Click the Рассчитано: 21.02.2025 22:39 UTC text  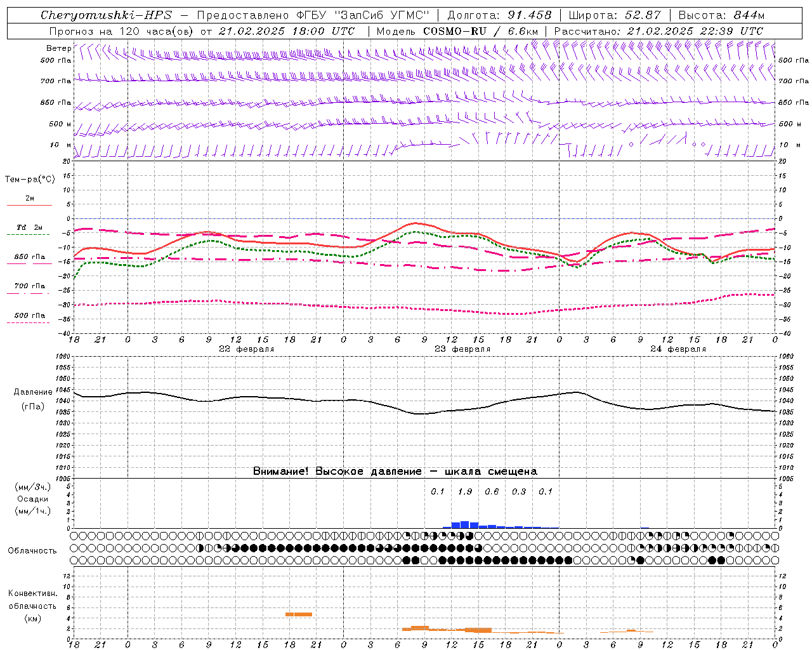(x=658, y=30)
